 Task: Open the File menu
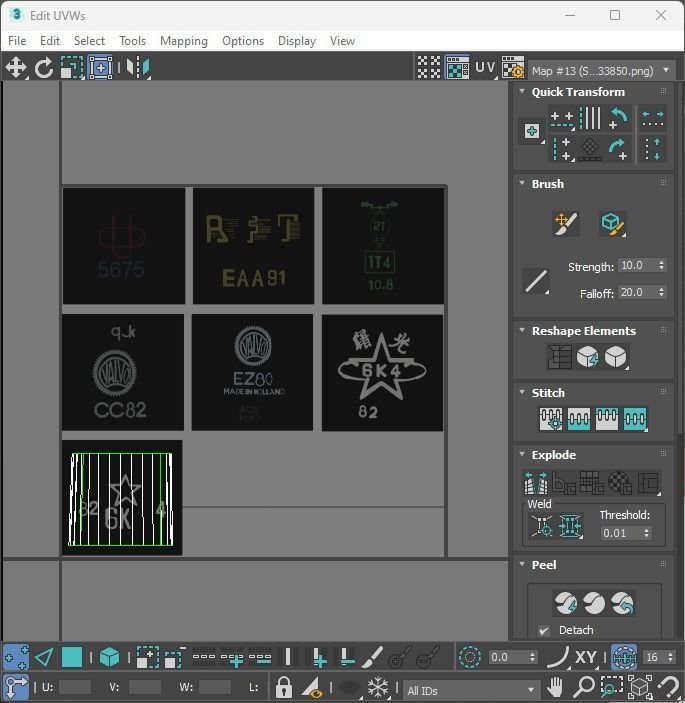point(17,41)
